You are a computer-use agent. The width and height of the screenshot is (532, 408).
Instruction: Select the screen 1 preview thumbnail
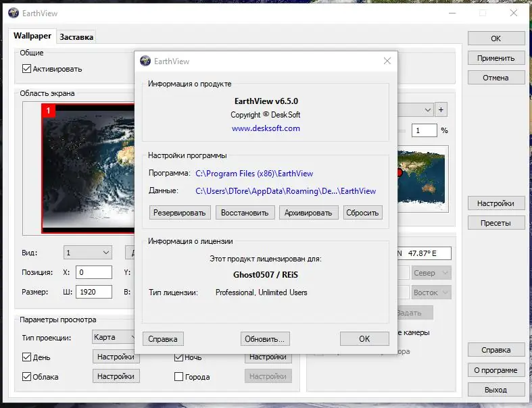pos(88,169)
